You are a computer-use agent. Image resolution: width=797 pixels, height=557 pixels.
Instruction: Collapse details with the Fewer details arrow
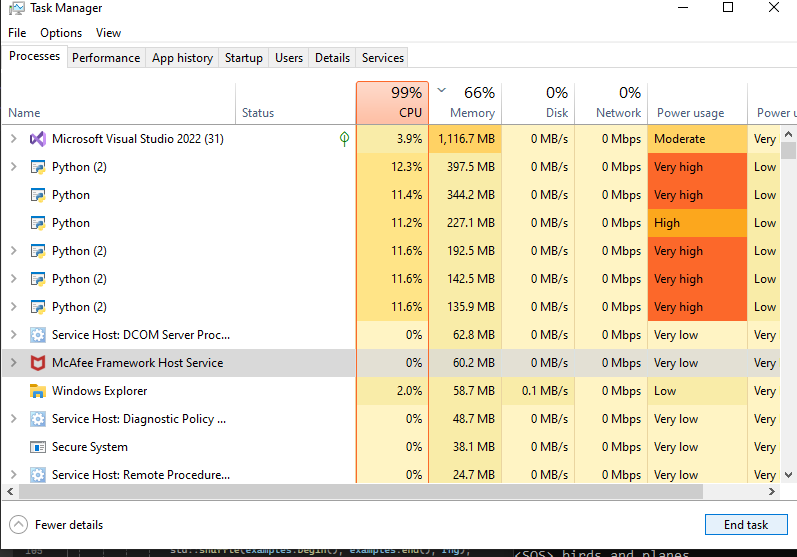point(19,524)
